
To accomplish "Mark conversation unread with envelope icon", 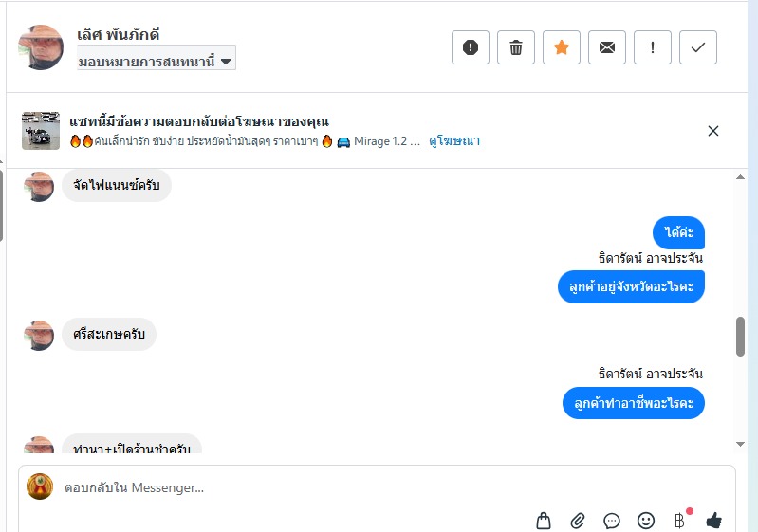I will click(x=607, y=47).
